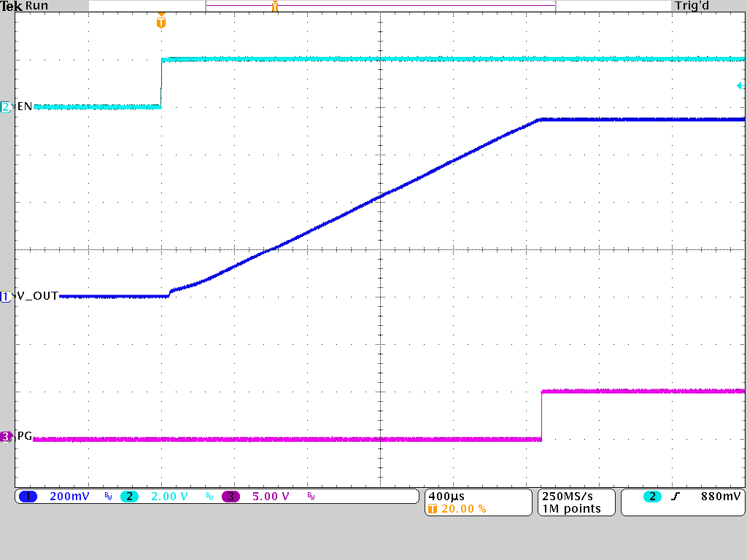Click the blue channel 1 badge in bottom bar
This screenshot has height=560, width=747.
click(x=28, y=497)
